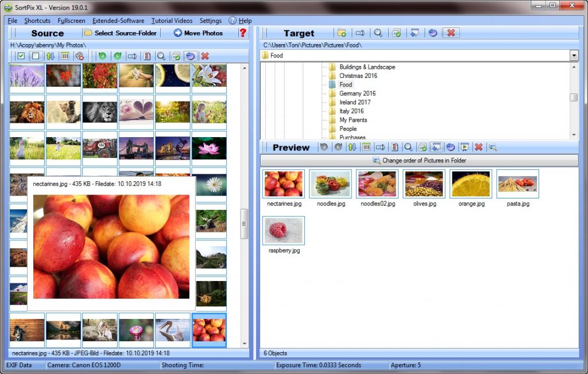Click the magnifier icon in Source toolbar
This screenshot has height=374, width=588.
(161, 56)
